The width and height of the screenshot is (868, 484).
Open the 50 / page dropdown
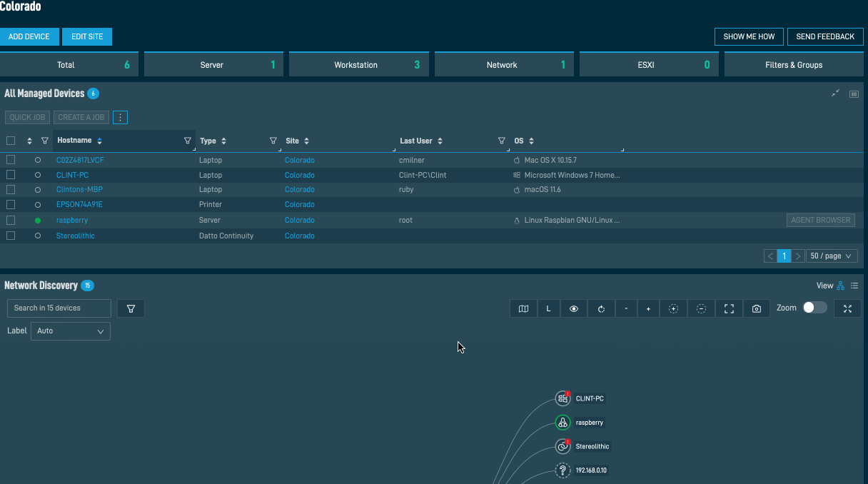833,256
